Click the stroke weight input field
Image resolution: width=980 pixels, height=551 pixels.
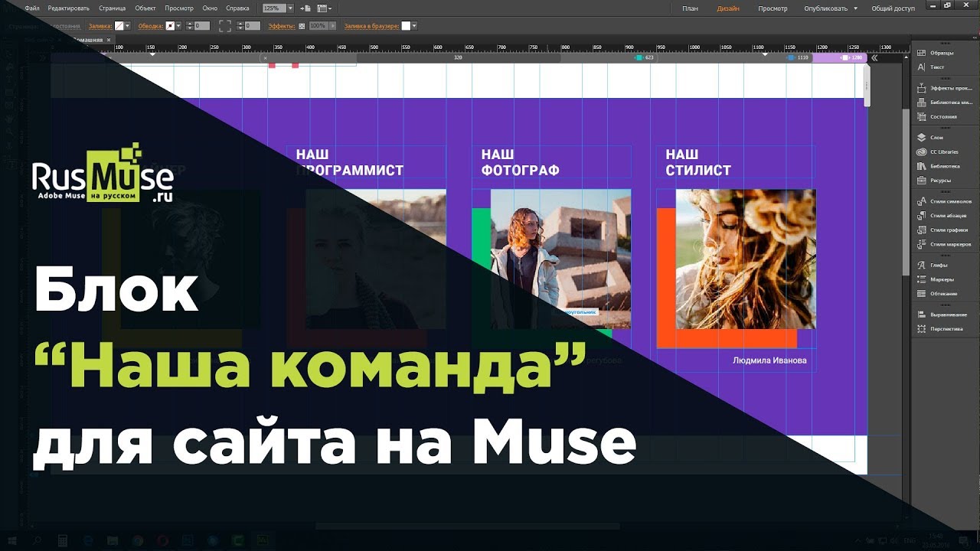(202, 25)
